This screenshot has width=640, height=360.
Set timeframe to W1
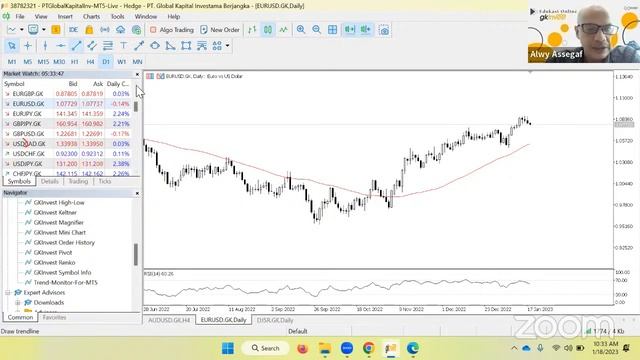point(121,62)
